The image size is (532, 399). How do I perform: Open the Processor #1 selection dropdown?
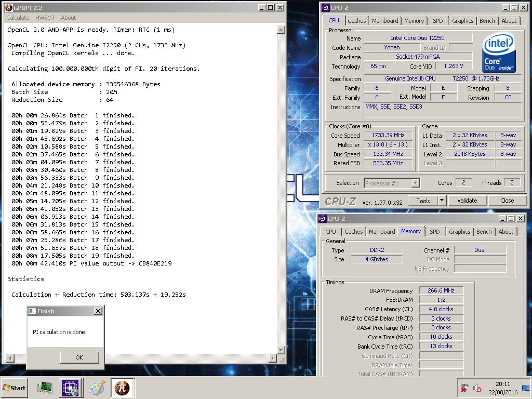[392, 183]
